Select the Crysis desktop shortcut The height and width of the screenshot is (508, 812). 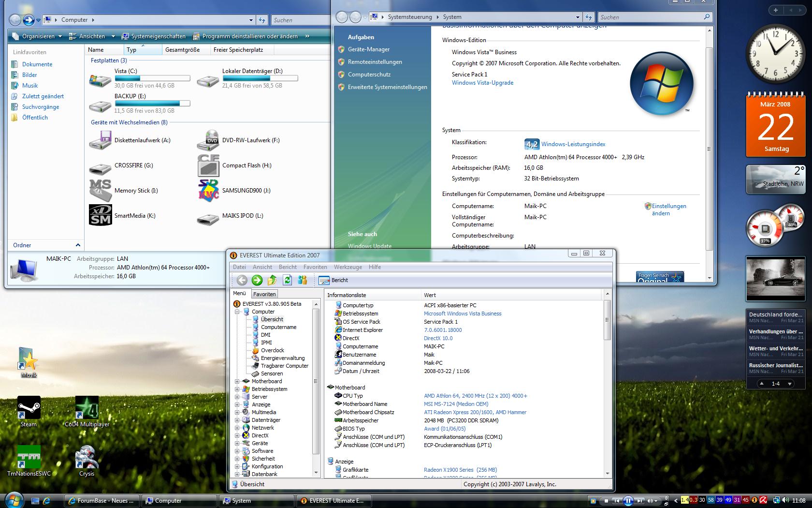click(x=87, y=461)
